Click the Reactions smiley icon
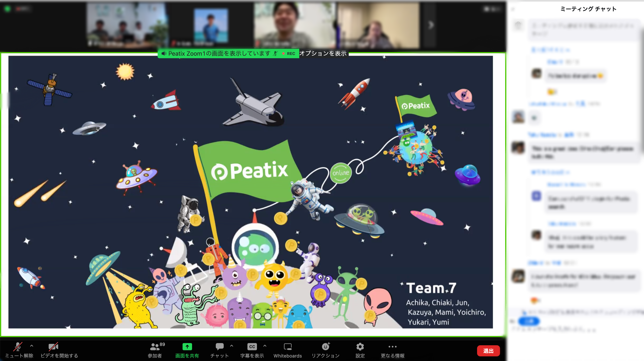 point(325,347)
